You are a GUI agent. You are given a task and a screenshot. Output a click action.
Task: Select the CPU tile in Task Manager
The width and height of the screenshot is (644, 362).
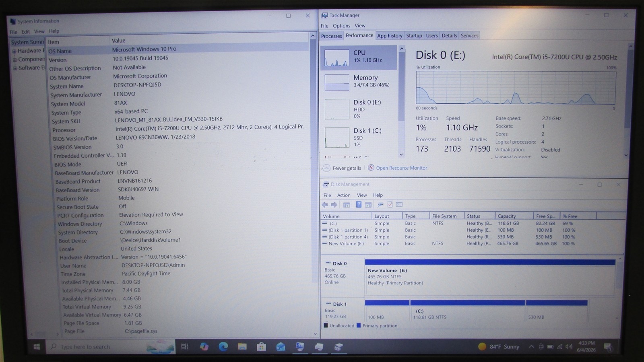[x=359, y=58]
